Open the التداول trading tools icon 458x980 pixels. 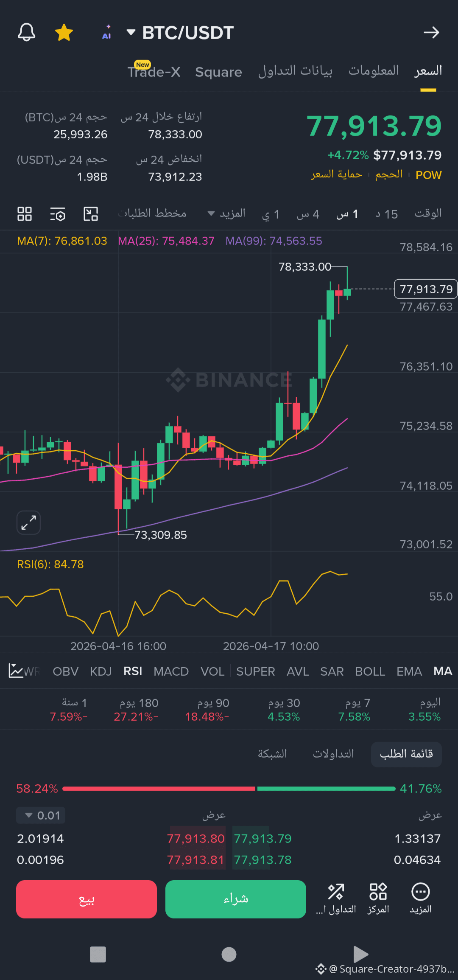pos(336,899)
